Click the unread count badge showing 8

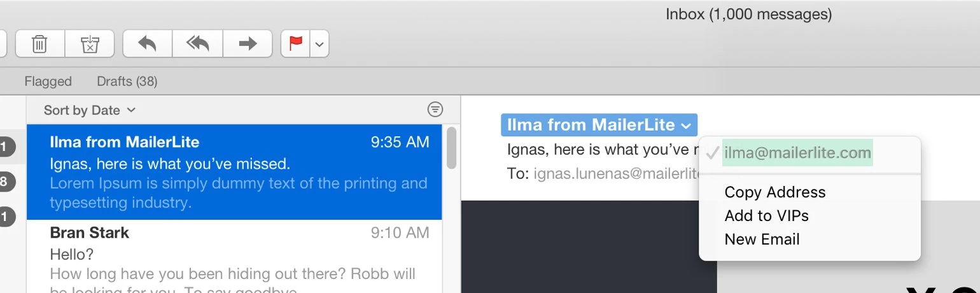point(4,182)
